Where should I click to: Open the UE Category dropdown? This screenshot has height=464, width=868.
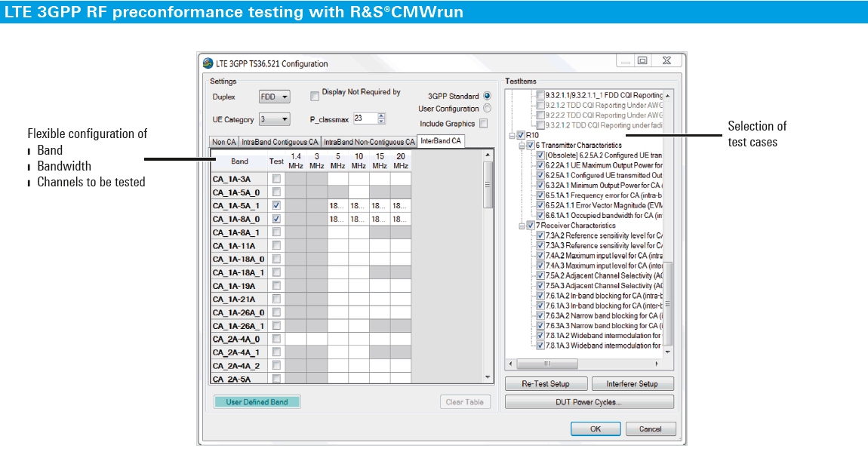tap(274, 119)
